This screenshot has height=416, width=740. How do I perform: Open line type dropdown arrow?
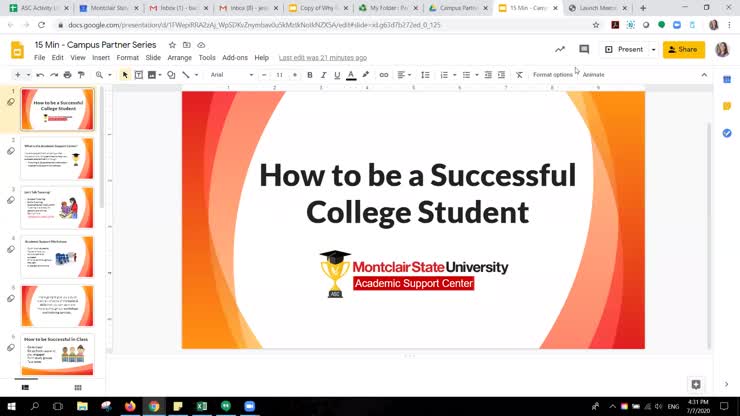[x=196, y=75]
